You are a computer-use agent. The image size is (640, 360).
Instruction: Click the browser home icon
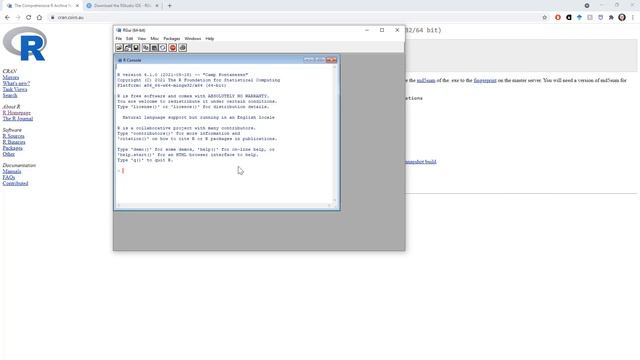point(39,18)
